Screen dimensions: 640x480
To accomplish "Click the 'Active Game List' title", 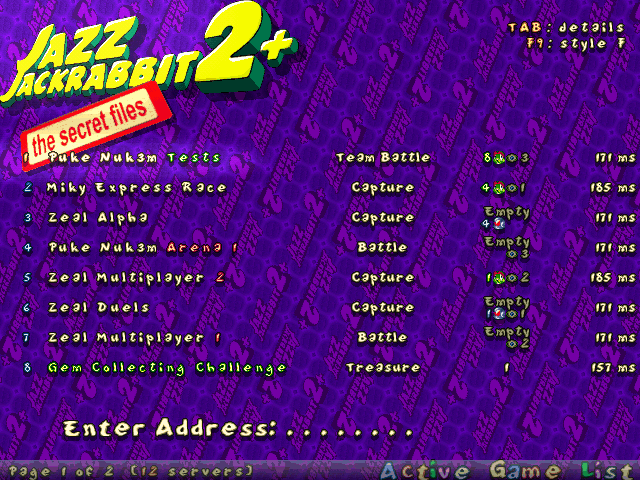I will point(508,470).
